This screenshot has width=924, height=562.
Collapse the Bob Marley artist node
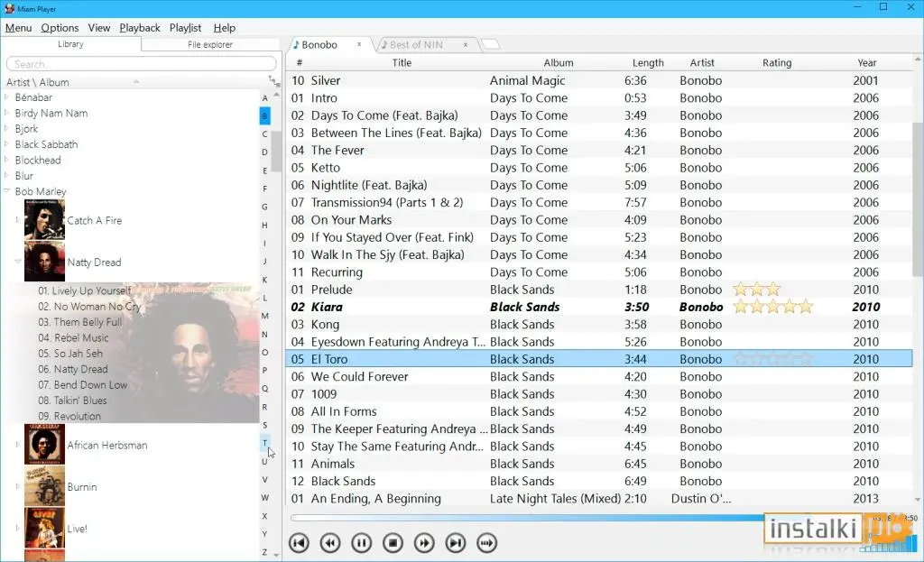[7, 191]
